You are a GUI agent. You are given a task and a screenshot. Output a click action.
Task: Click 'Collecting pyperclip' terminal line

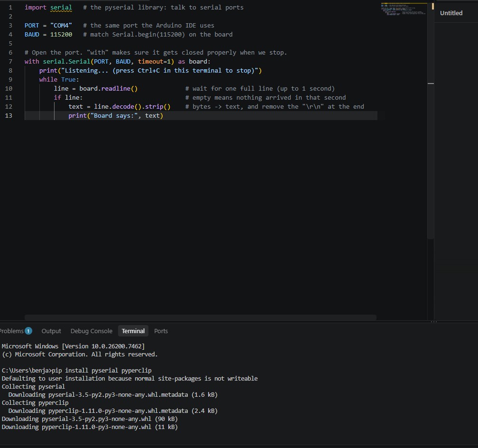[x=35, y=402]
